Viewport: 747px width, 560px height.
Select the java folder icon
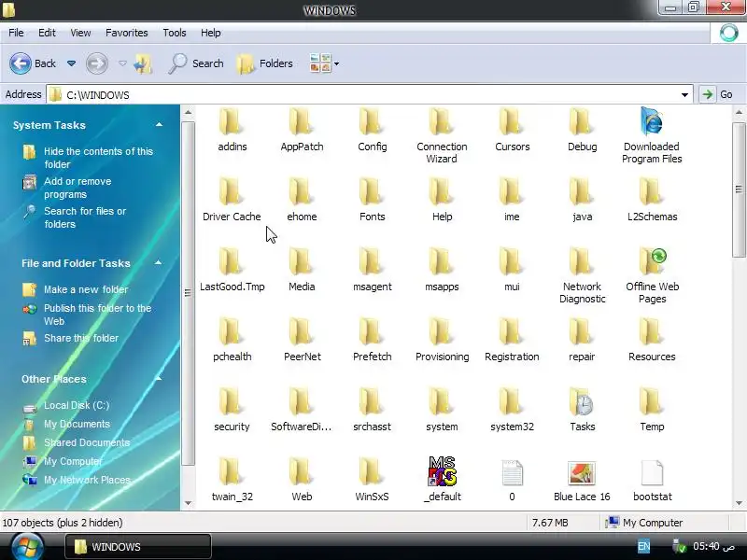(582, 192)
